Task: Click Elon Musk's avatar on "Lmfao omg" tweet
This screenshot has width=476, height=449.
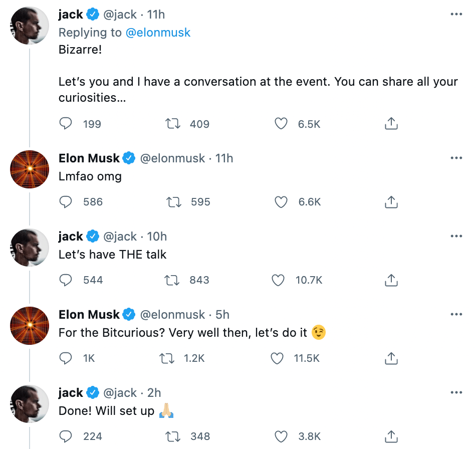Action: click(30, 169)
